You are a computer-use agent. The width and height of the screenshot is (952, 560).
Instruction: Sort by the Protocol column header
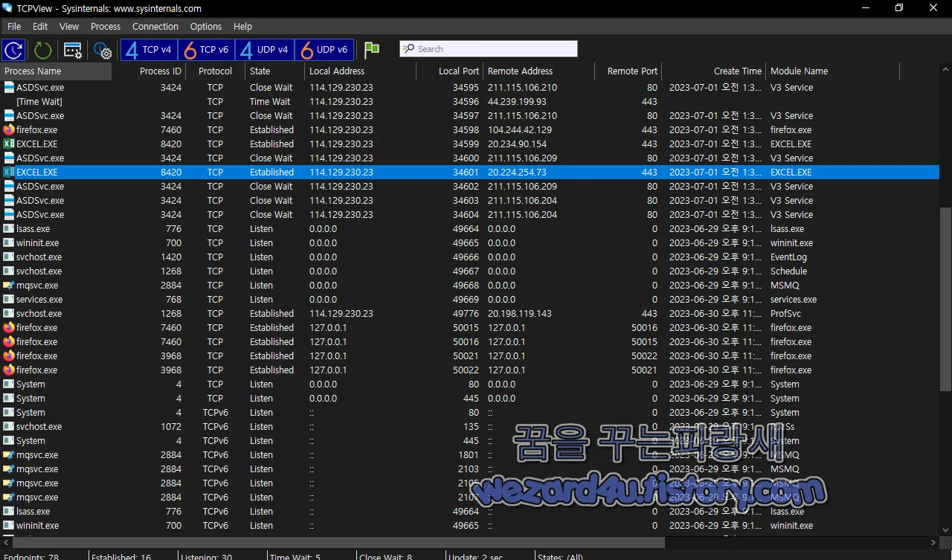(215, 71)
